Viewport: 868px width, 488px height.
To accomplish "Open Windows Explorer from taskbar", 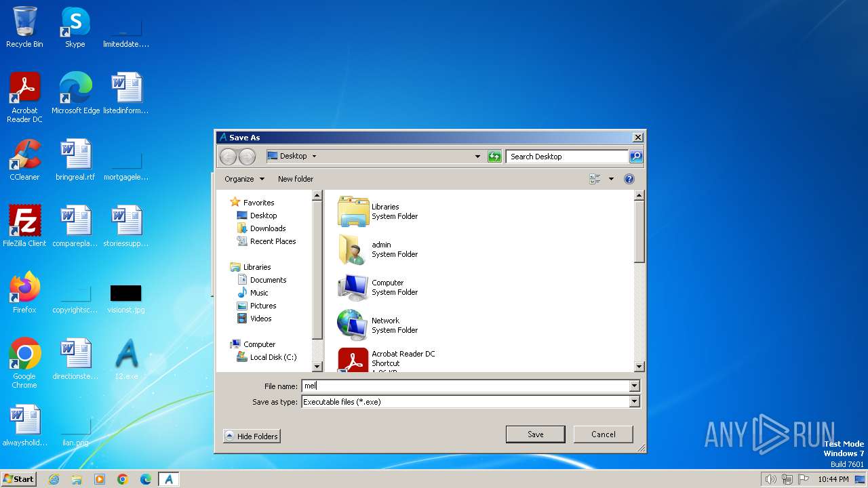I will pos(77,479).
